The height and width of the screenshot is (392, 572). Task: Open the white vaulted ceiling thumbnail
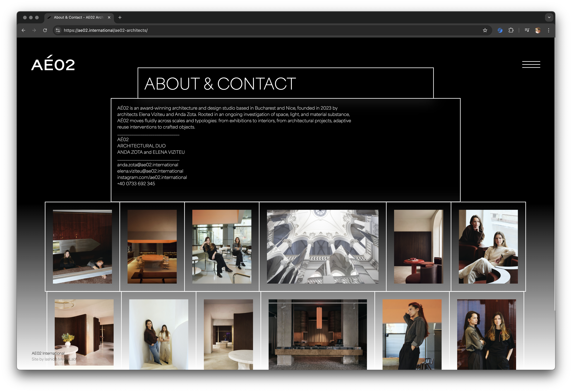pyautogui.click(x=322, y=247)
